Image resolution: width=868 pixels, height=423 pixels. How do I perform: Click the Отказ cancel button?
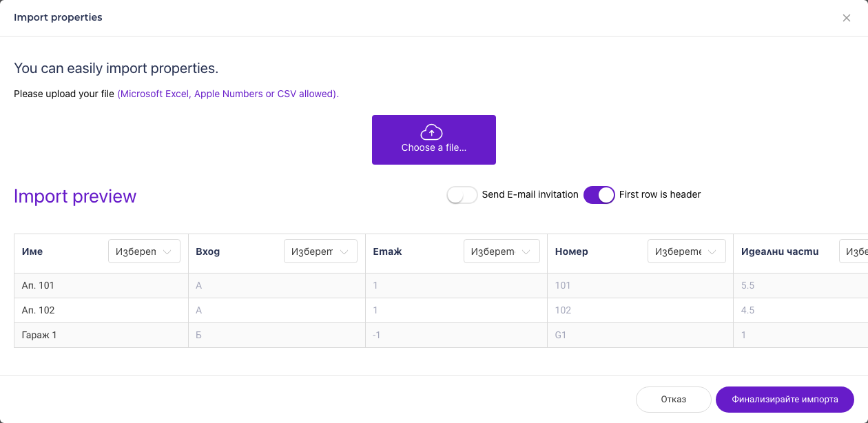(x=674, y=400)
